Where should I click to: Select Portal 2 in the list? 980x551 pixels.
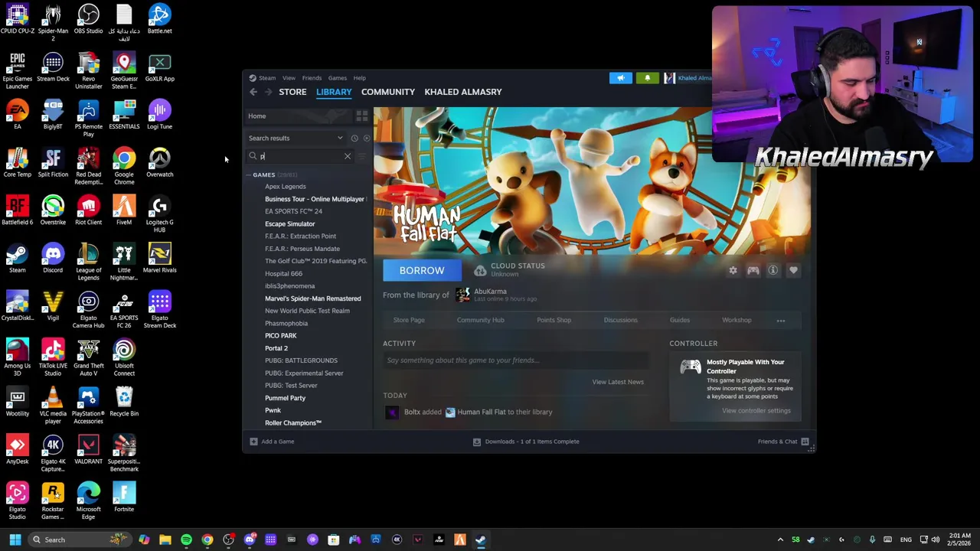(x=276, y=348)
